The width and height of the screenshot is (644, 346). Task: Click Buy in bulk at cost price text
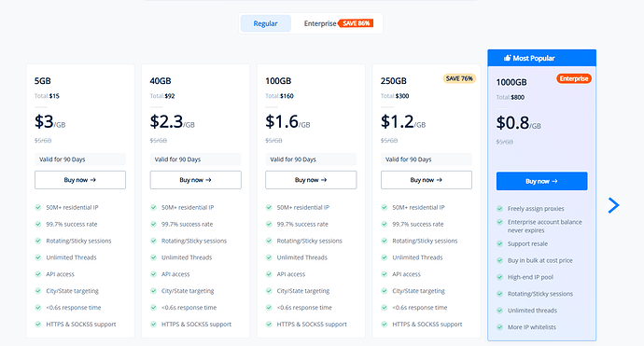click(539, 260)
